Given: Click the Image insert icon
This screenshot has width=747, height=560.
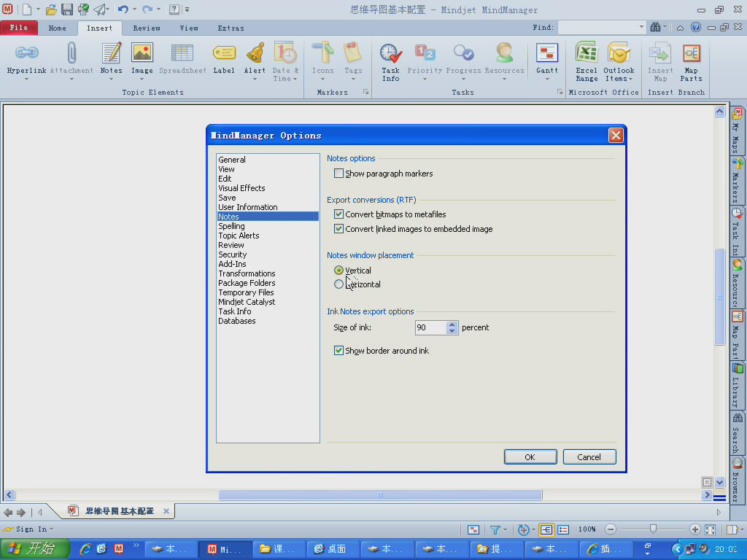Looking at the screenshot, I should click(x=142, y=52).
